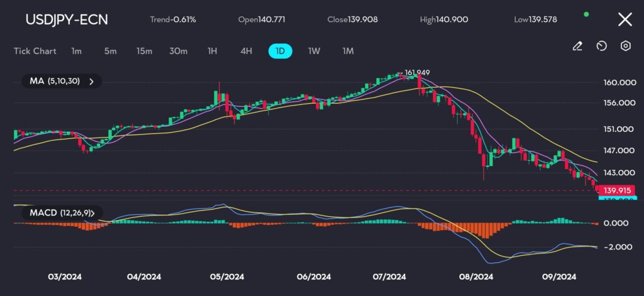
Task: Select the 1m timeframe
Action: pos(76,51)
